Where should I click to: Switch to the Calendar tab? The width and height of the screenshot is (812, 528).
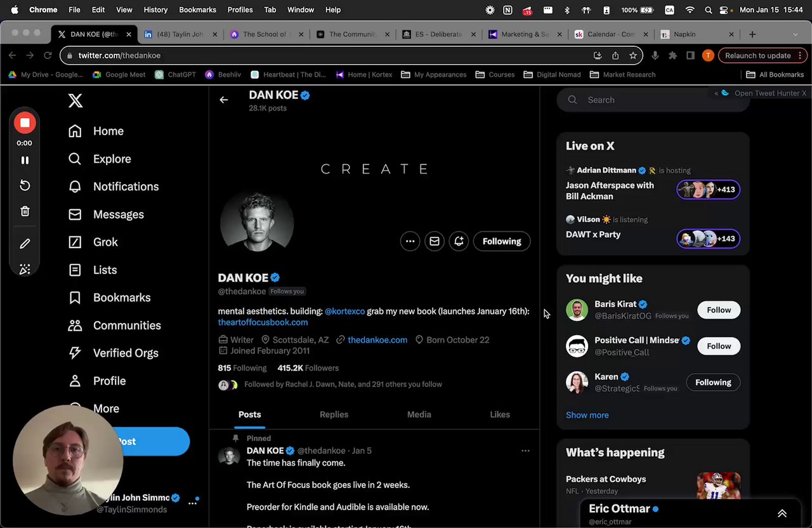pos(610,34)
